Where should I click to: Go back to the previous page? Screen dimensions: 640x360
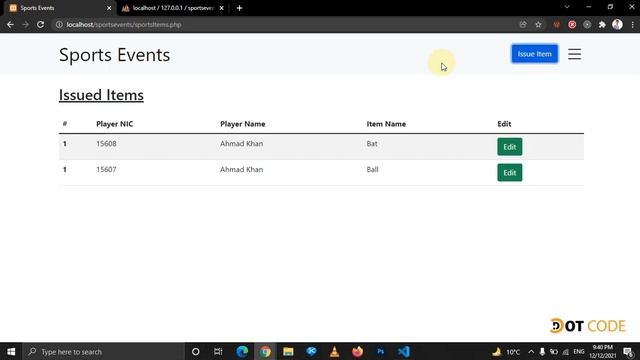pyautogui.click(x=10, y=24)
